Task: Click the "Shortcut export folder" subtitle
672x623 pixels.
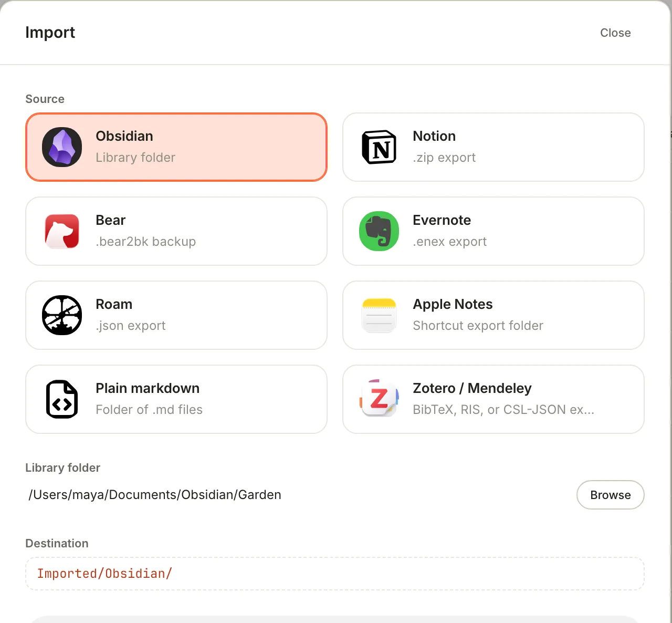Action: click(x=478, y=326)
